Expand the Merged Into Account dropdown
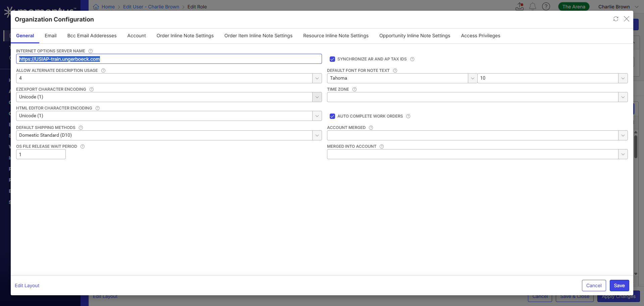The width and height of the screenshot is (644, 306). coord(623,154)
